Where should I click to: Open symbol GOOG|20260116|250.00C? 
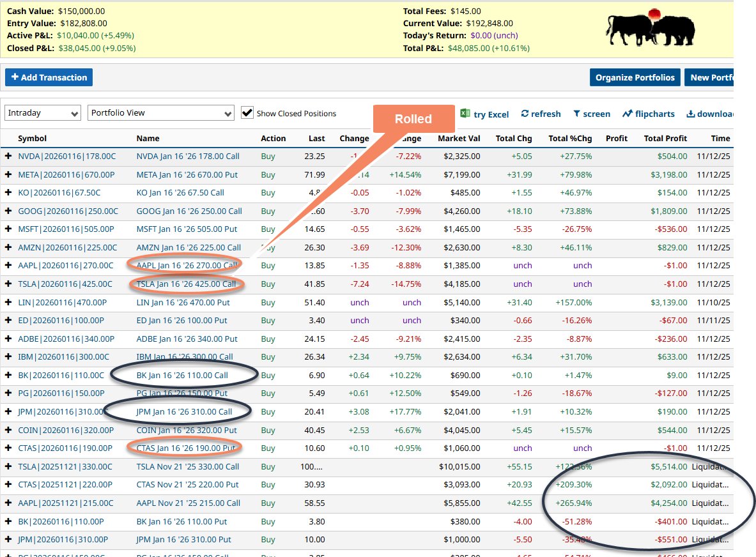pyautogui.click(x=68, y=211)
